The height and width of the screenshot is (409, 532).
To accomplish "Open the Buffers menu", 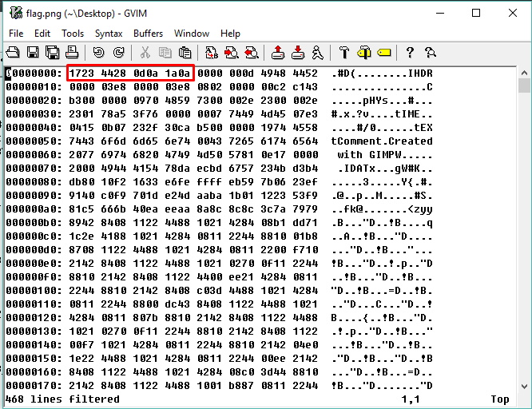I will (149, 34).
